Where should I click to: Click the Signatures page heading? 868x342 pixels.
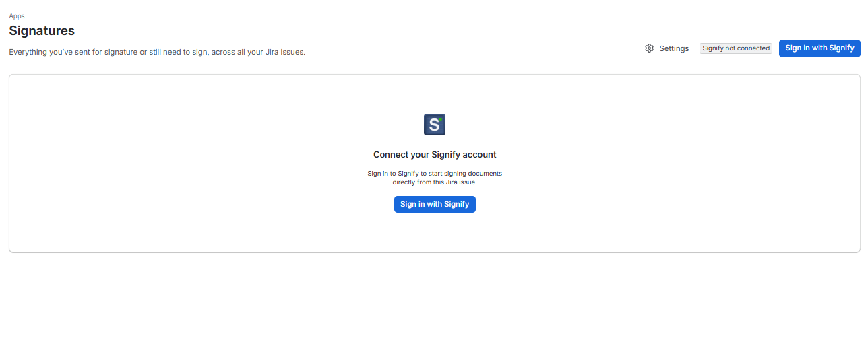point(42,31)
